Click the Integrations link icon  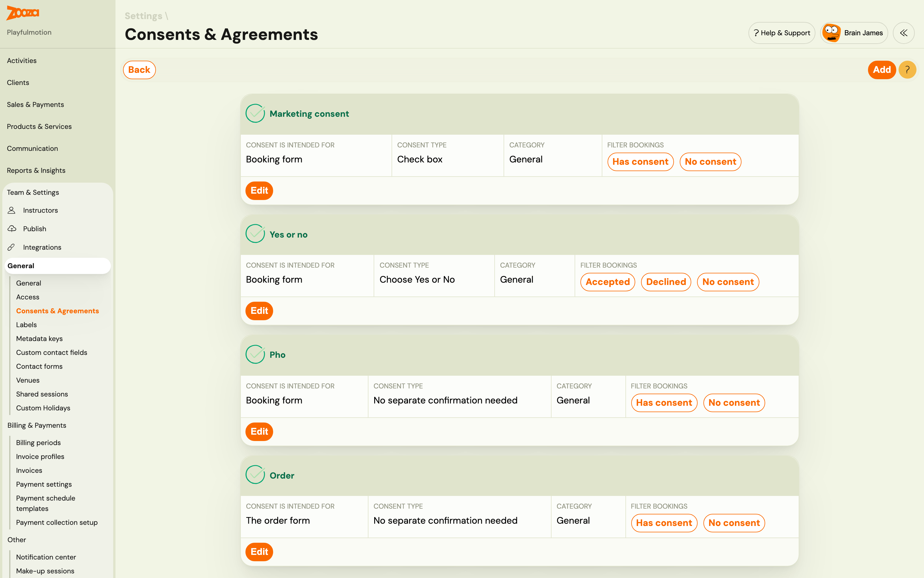click(x=12, y=247)
